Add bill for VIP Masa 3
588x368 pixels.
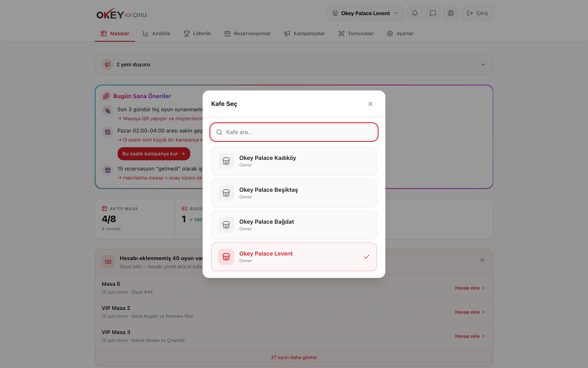470,336
